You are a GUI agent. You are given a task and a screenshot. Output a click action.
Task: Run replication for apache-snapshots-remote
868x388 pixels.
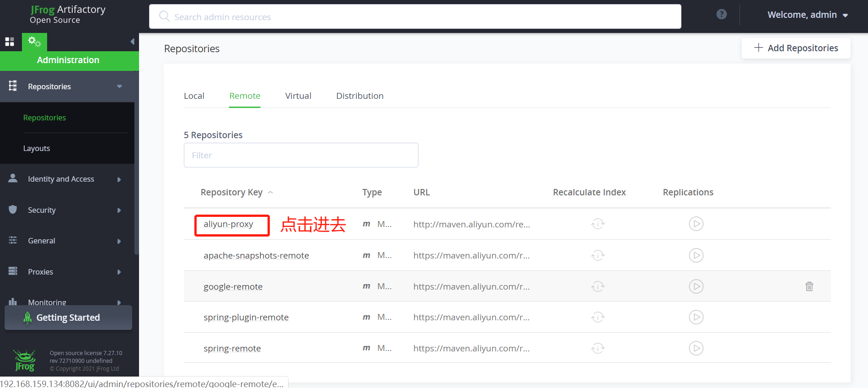pos(696,255)
